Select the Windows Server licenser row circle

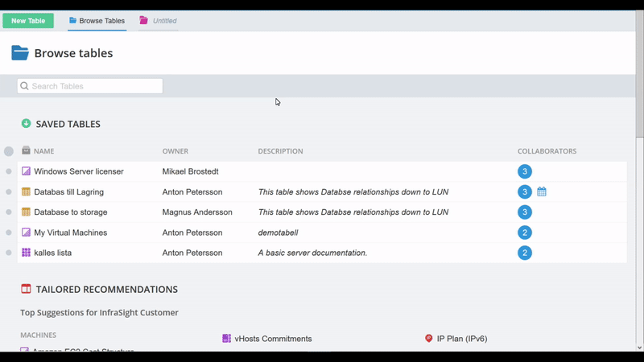(x=9, y=171)
